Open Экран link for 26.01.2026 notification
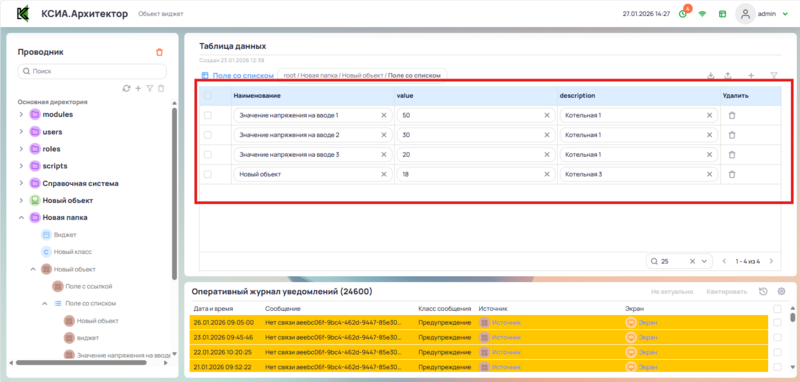This screenshot has width=800, height=382. (648, 322)
